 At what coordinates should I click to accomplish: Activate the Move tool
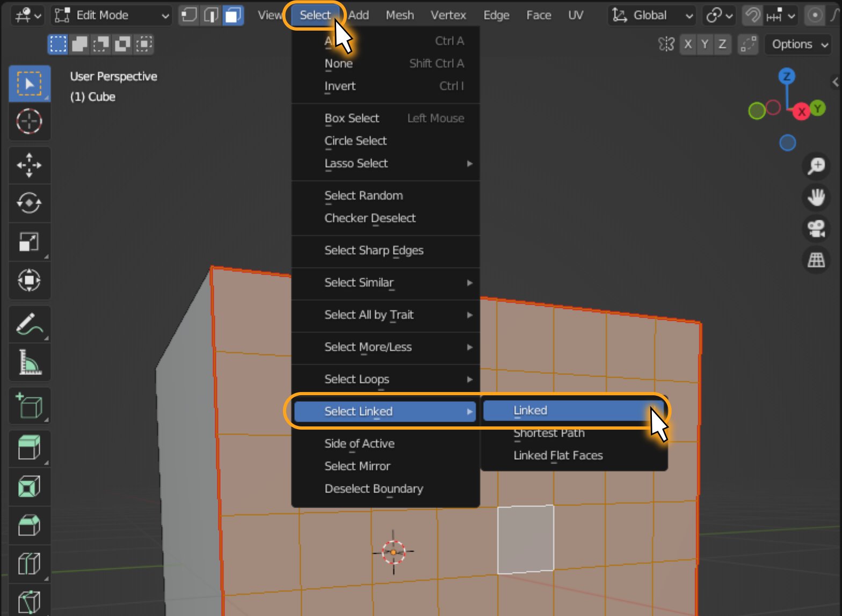[x=29, y=165]
